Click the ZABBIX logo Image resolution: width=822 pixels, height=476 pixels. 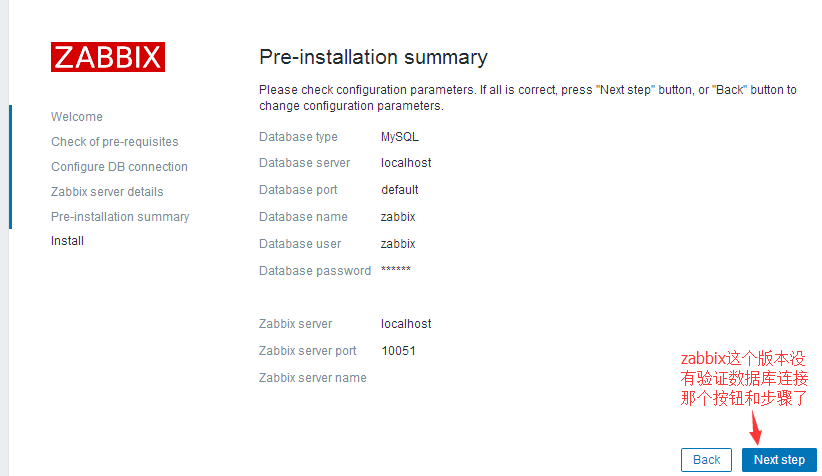tap(108, 56)
